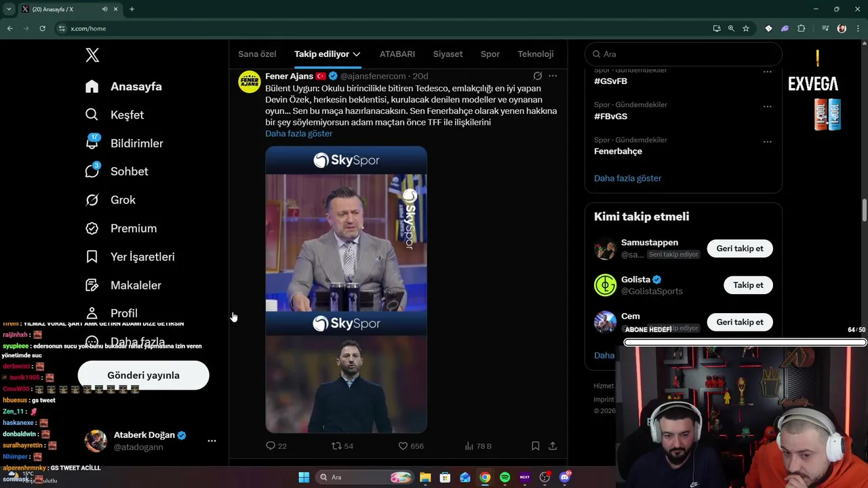Screen dimensions: 868x488
Task: Switch to Sana özel tab
Action: [x=257, y=54]
